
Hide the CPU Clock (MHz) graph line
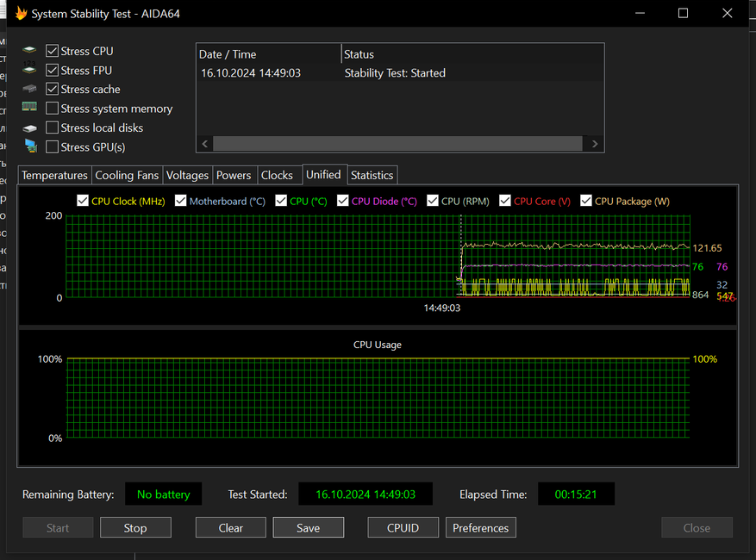83,201
